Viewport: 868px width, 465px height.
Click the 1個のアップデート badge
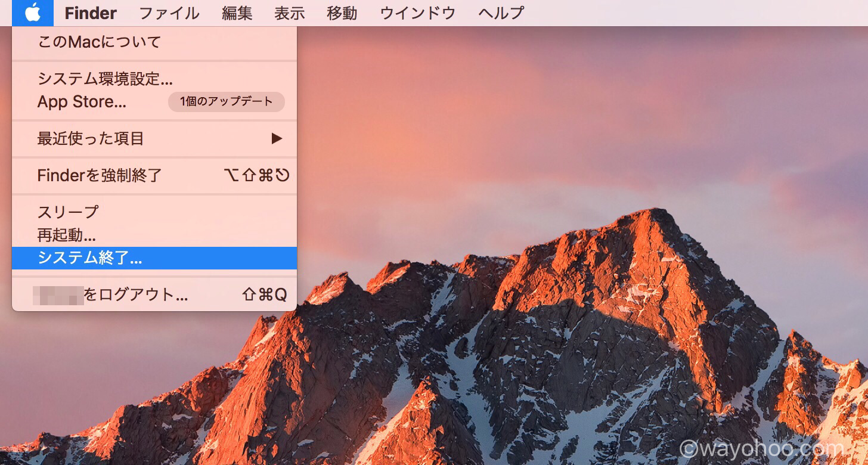point(227,102)
